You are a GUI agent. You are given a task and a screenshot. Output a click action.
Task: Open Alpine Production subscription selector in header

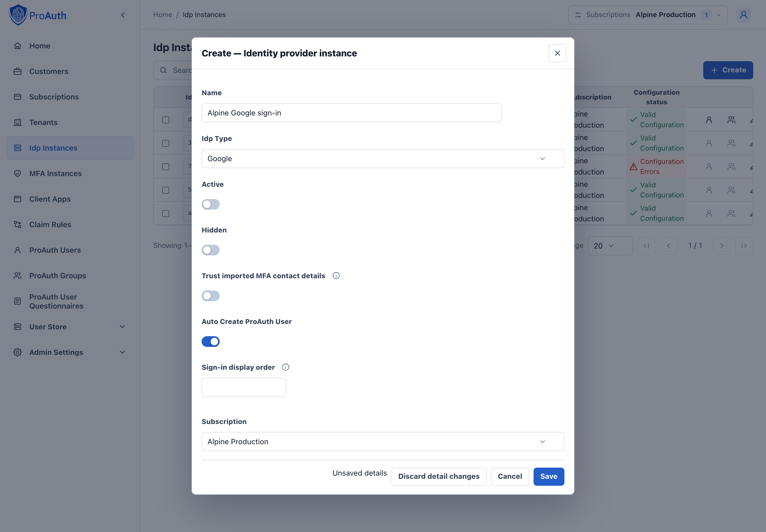point(648,15)
